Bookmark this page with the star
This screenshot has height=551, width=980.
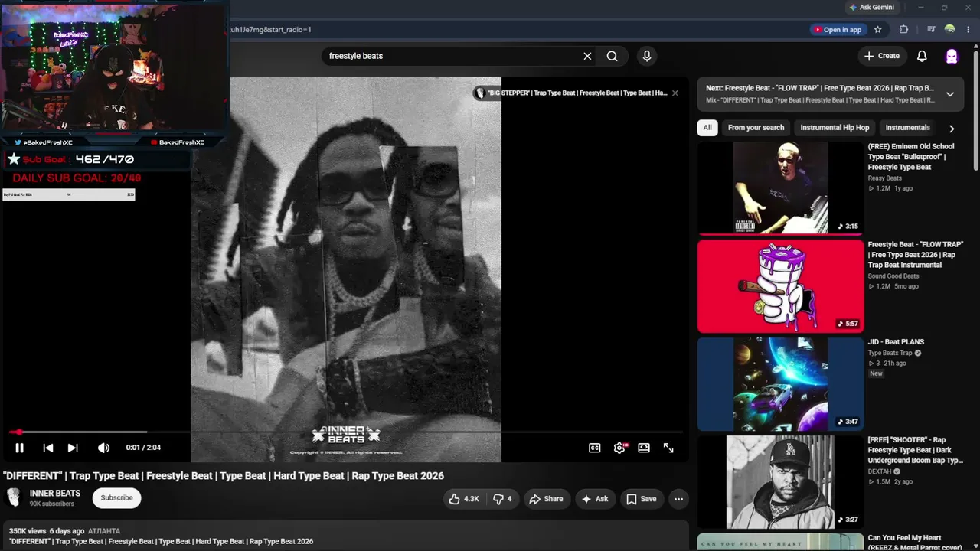tap(878, 30)
